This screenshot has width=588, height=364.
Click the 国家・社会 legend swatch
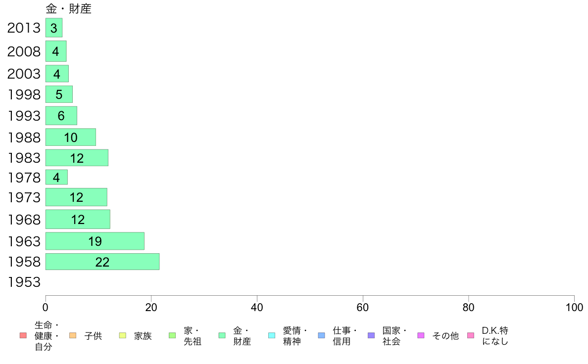click(371, 335)
